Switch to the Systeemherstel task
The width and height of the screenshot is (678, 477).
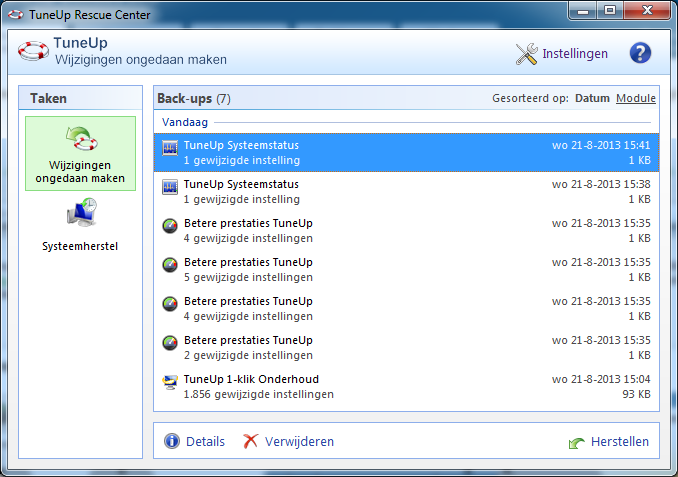(80, 225)
